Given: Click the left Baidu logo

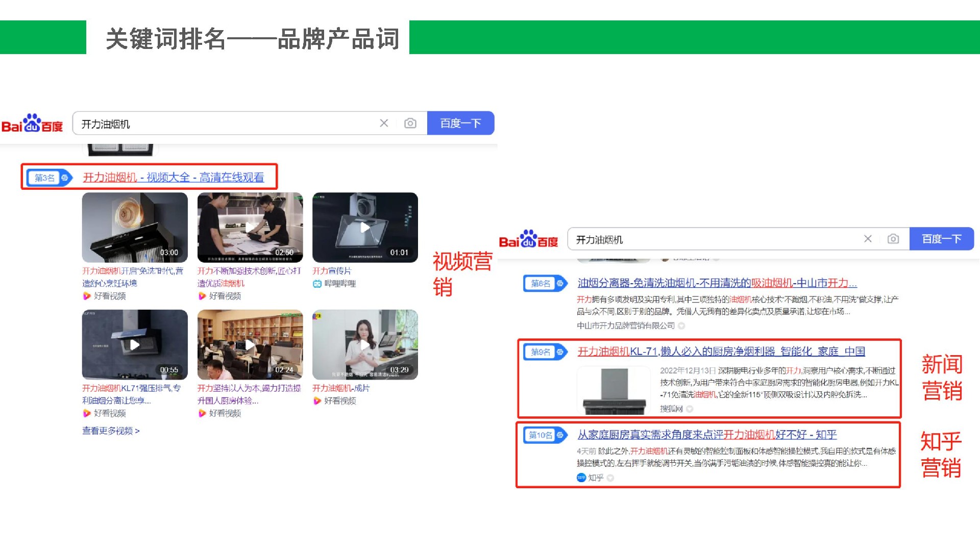Looking at the screenshot, I should pos(32,123).
